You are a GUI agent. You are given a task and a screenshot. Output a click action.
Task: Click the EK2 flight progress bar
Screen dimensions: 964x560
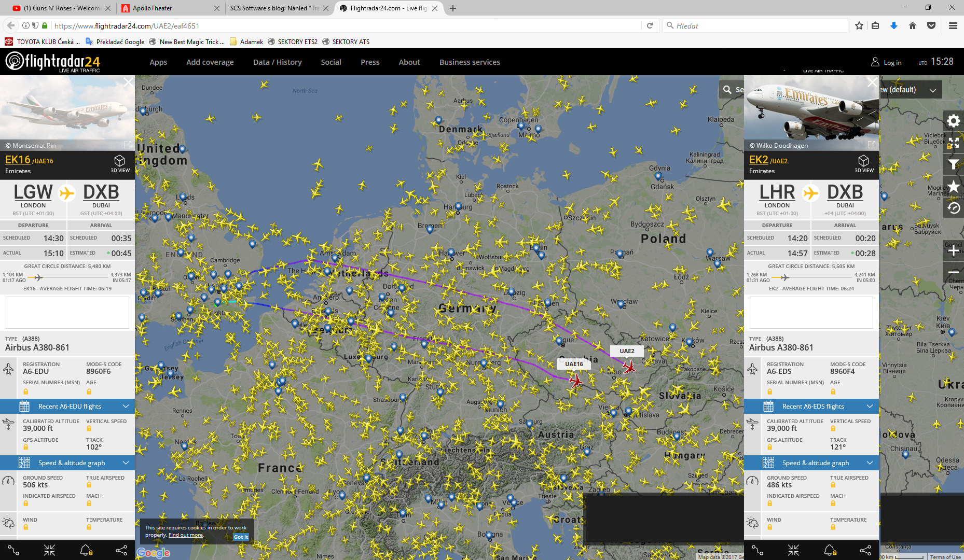(811, 277)
